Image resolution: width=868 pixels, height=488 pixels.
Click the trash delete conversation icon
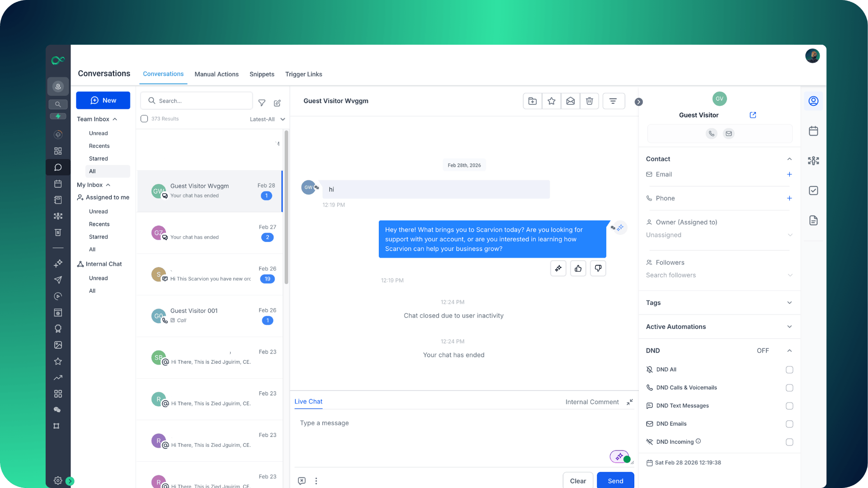(589, 101)
